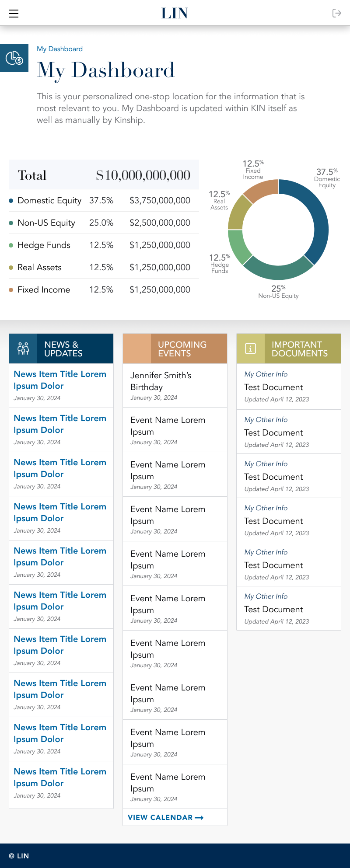350x868 pixels.
Task: Click the last My Other Info link
Action: (266, 596)
